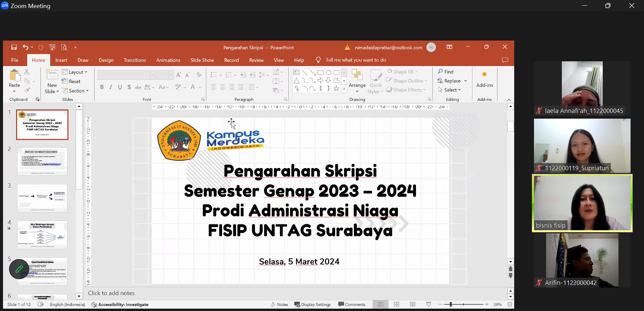Image resolution: width=644 pixels, height=311 pixels.
Task: Click the Save icon in PowerPoint
Action: click(14, 47)
